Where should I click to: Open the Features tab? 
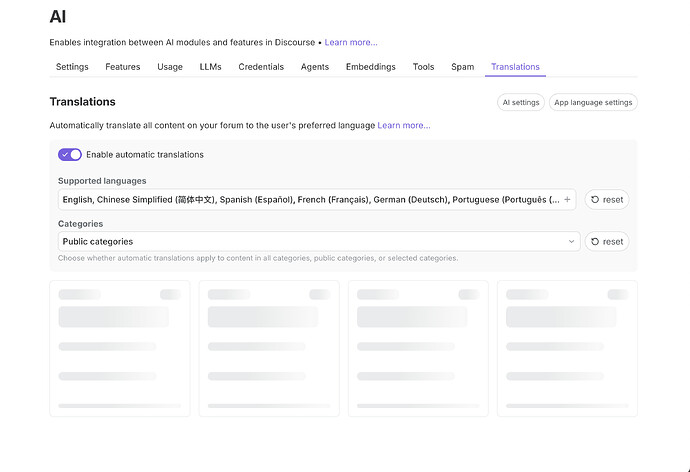point(123,67)
